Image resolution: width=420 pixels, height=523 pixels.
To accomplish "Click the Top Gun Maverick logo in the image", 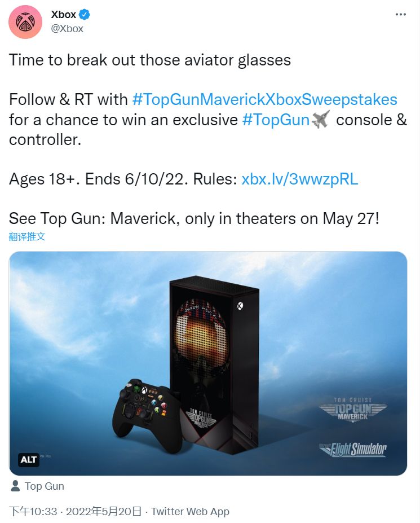I will pyautogui.click(x=352, y=408).
